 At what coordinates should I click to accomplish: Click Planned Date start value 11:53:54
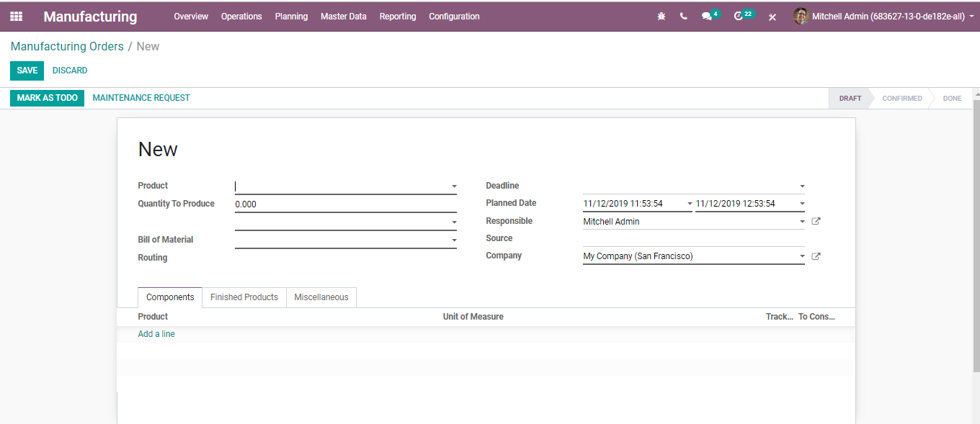tap(623, 204)
